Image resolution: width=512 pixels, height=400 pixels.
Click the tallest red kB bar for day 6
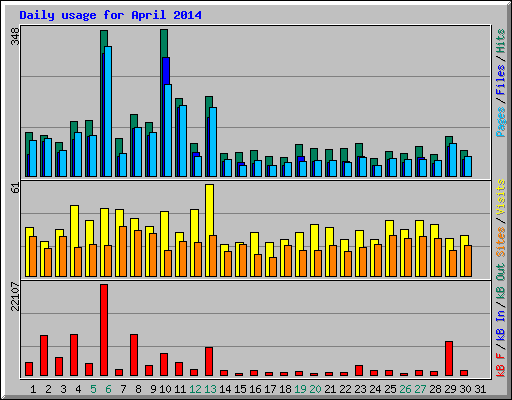pyautogui.click(x=104, y=330)
